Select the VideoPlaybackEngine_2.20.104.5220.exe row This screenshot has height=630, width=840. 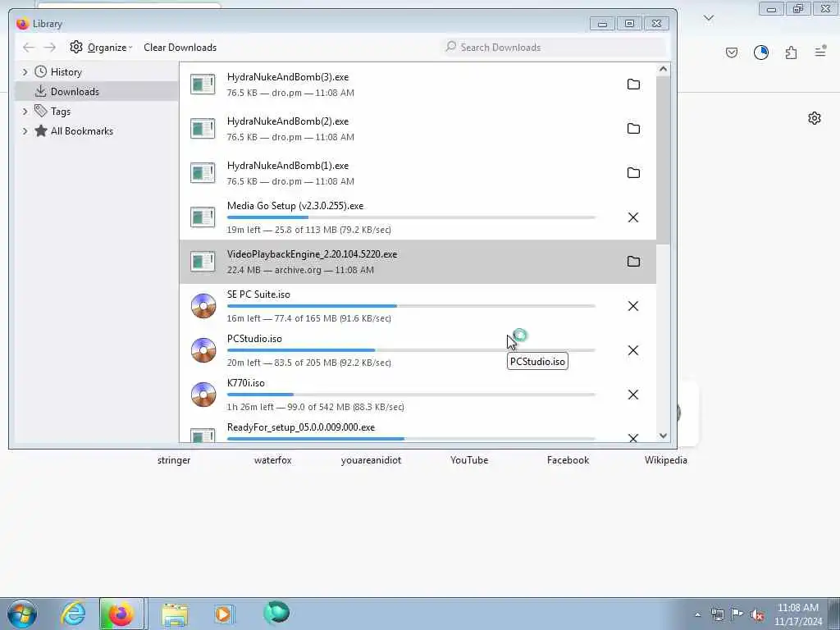click(418, 262)
